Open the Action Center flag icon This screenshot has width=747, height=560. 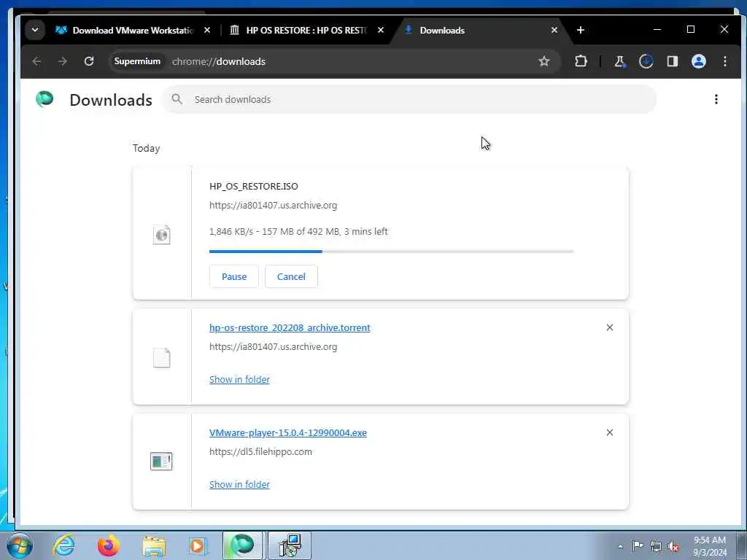[x=638, y=545]
